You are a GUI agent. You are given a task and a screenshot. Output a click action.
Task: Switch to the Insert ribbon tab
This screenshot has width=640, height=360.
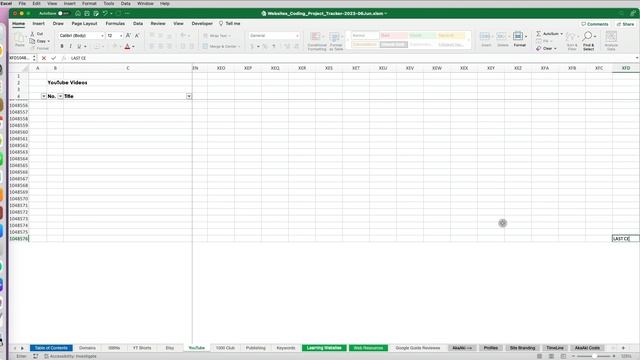38,24
